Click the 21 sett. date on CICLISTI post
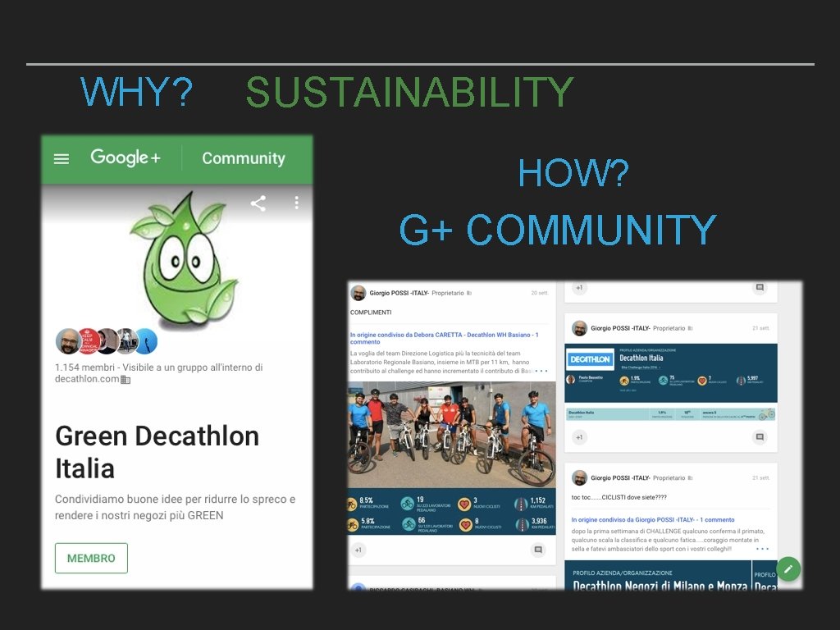 coord(760,477)
